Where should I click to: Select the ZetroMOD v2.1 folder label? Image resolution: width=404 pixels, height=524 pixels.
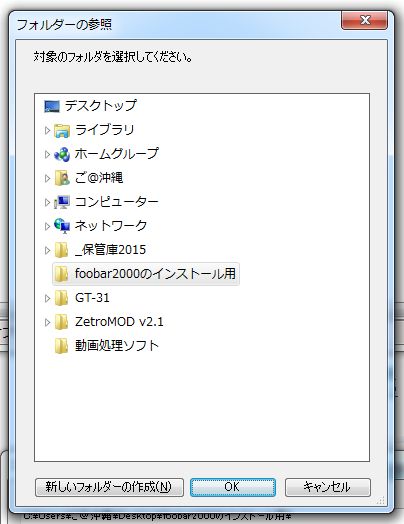click(x=119, y=322)
